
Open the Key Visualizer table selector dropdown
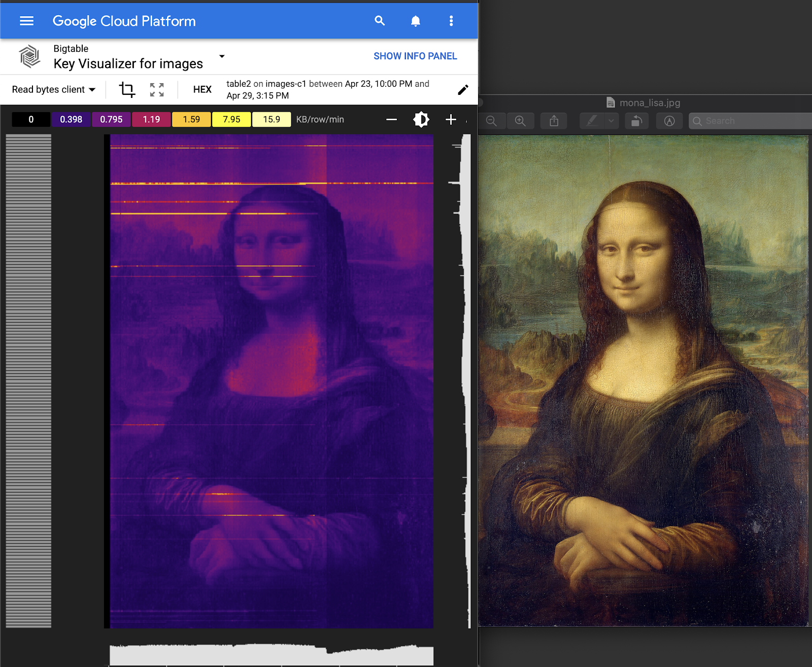[222, 56]
